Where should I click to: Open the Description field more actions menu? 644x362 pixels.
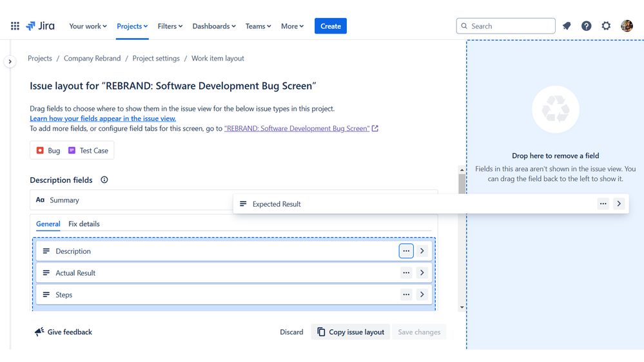(406, 251)
